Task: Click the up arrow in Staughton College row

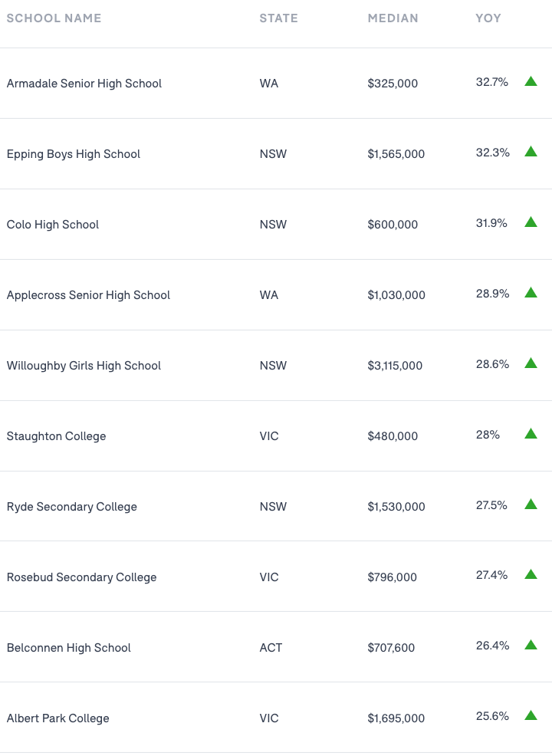Action: coord(531,434)
